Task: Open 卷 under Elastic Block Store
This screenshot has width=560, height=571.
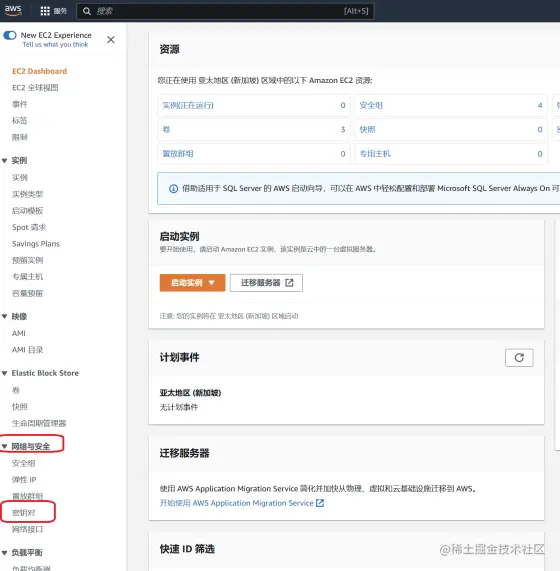Action: tap(16, 390)
